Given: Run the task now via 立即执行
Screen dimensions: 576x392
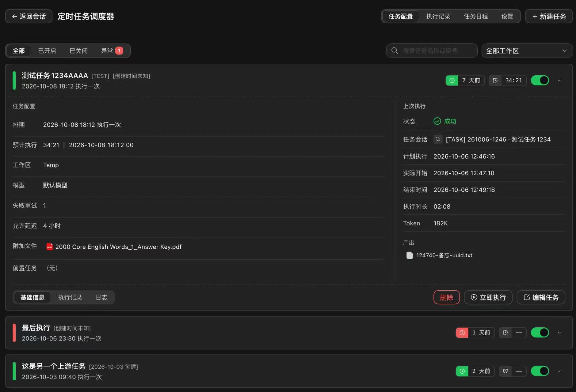Looking at the screenshot, I should 488,297.
